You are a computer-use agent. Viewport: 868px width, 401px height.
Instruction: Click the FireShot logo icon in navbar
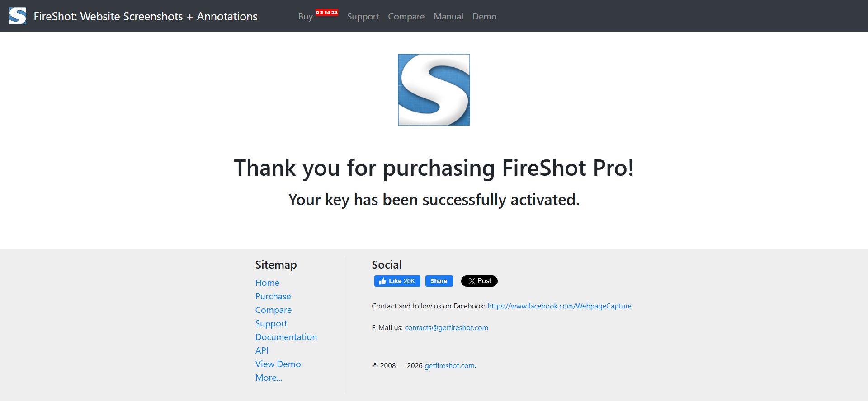(x=18, y=16)
